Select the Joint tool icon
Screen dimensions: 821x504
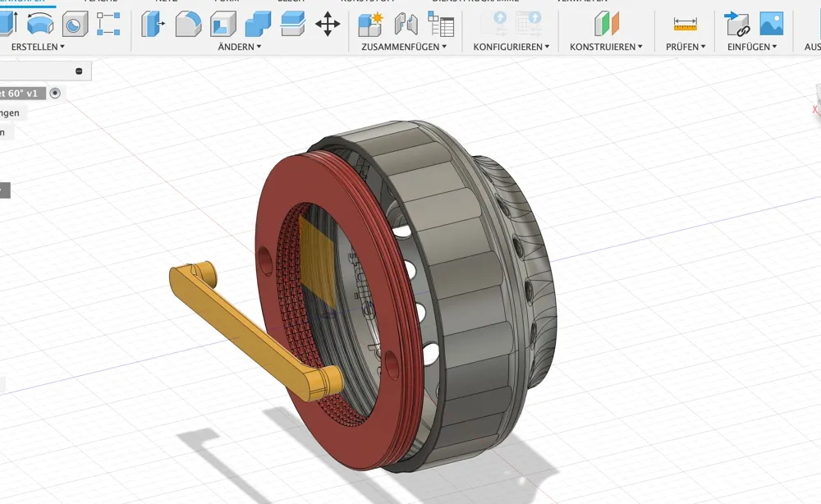coord(406,24)
